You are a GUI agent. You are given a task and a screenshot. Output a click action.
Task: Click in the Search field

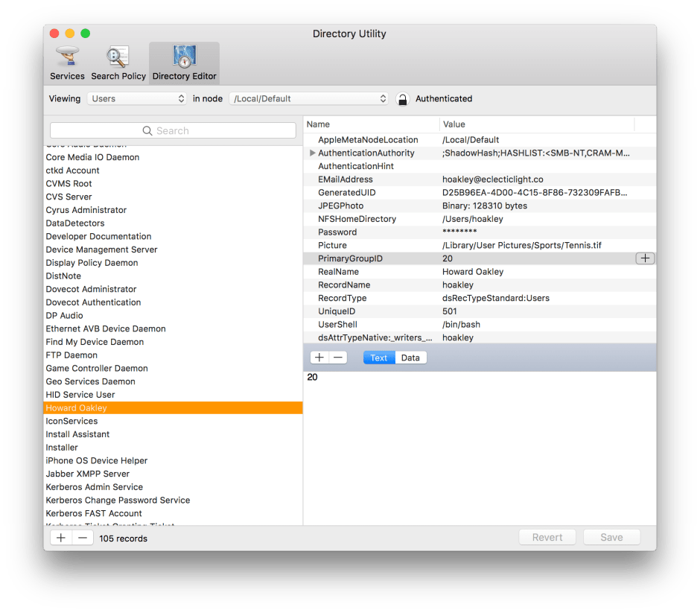(173, 130)
